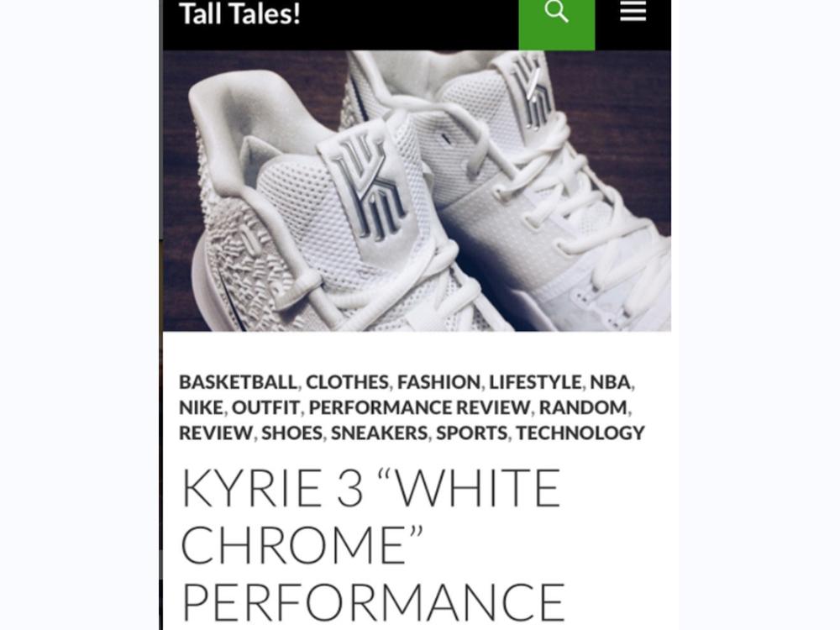840x630 pixels.
Task: Browse the SHOES category
Action: click(292, 433)
